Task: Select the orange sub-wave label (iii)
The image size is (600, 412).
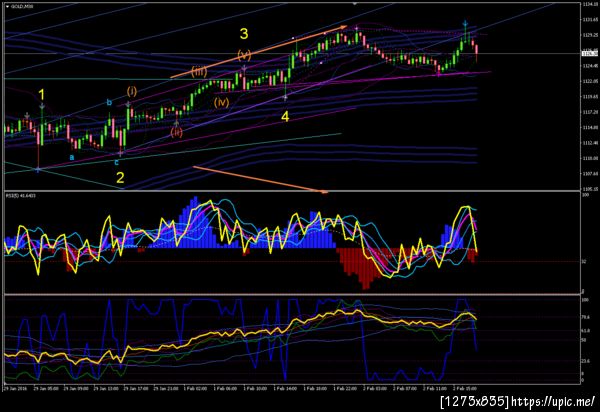Action: click(x=199, y=72)
